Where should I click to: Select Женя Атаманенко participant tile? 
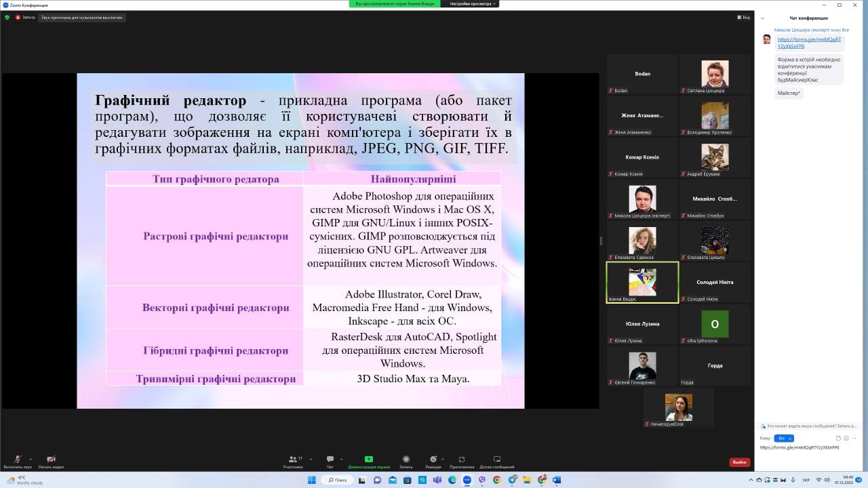(642, 116)
